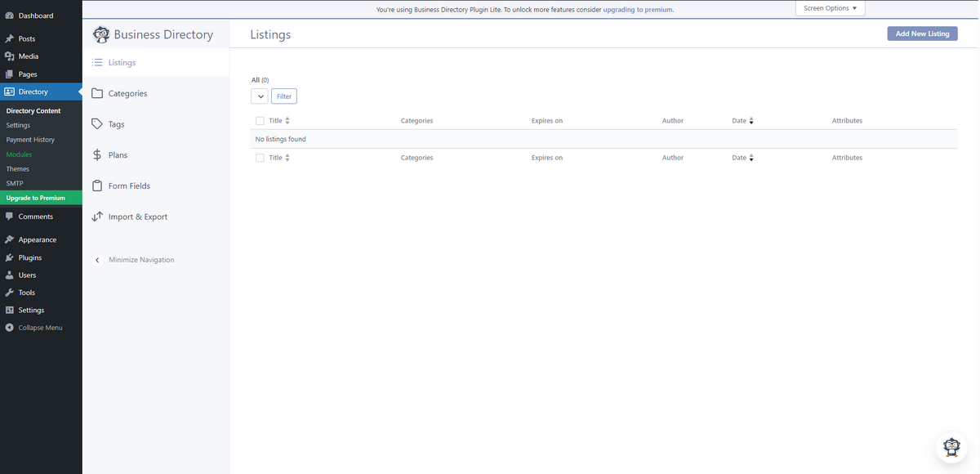Viewport: 980px width, 474px height.
Task: Sort by Title using top header arrows
Action: [287, 121]
